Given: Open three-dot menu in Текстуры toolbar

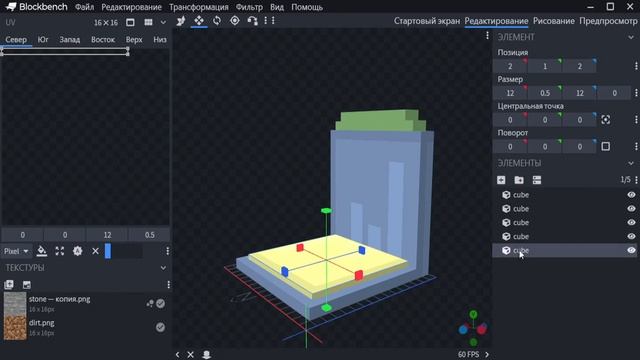Looking at the screenshot, I should (x=169, y=284).
